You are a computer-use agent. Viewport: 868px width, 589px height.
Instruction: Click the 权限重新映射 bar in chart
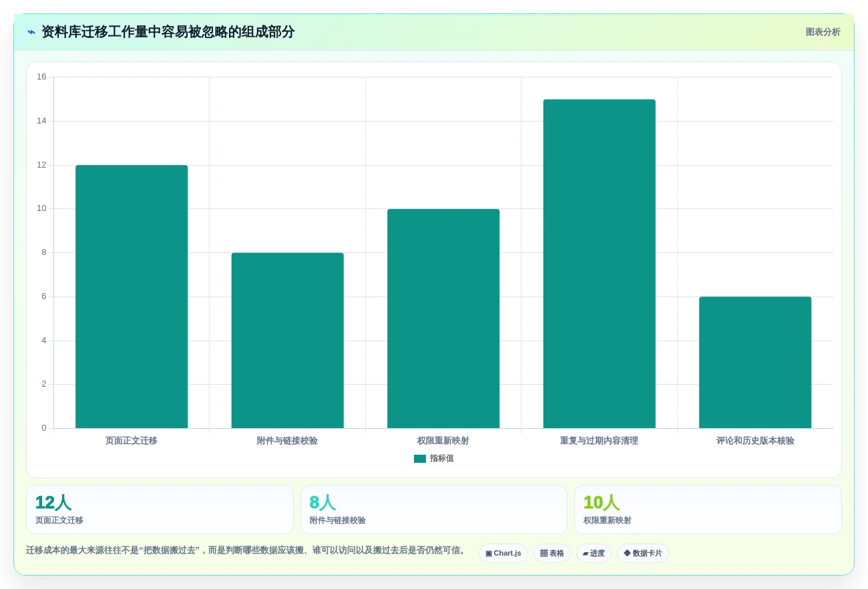coord(443,319)
